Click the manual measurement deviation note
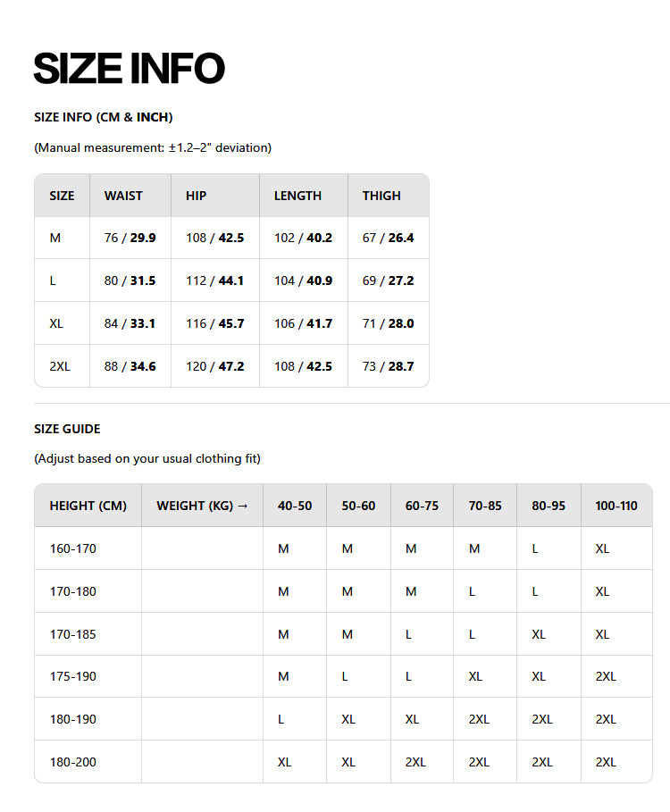Screen dimensions: 670x812 point(153,147)
